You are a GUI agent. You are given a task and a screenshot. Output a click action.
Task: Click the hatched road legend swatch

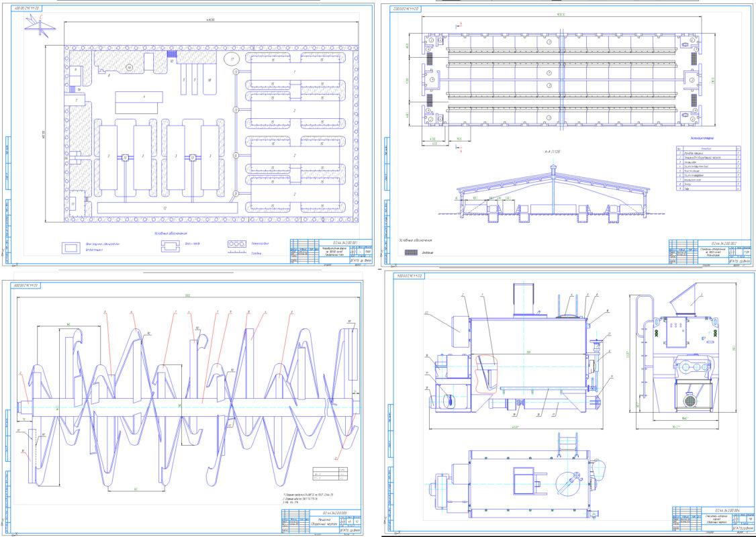pos(411,253)
